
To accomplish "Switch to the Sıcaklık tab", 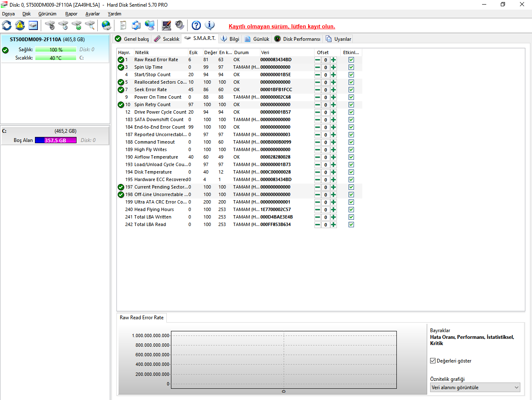I will (x=166, y=39).
